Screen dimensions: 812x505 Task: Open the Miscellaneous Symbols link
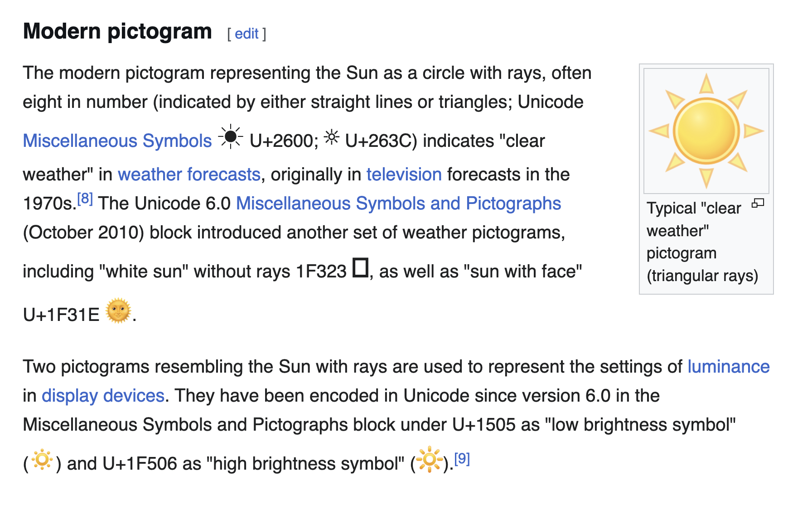(117, 141)
